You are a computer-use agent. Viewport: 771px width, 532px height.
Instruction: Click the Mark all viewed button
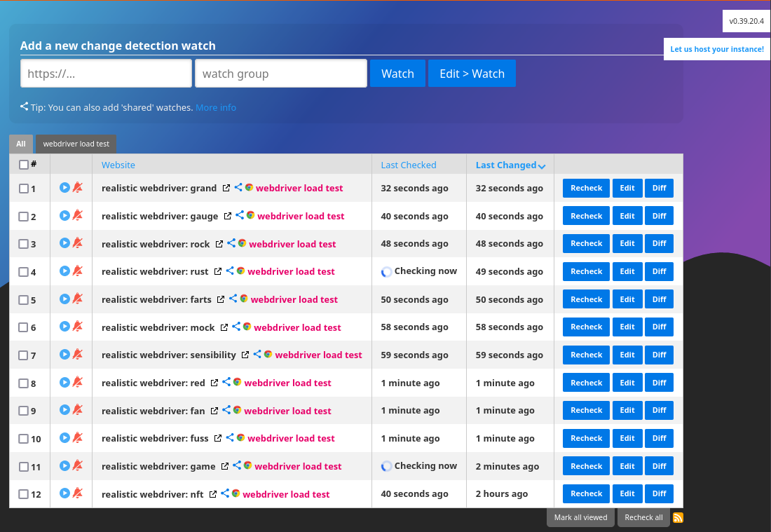click(x=580, y=517)
